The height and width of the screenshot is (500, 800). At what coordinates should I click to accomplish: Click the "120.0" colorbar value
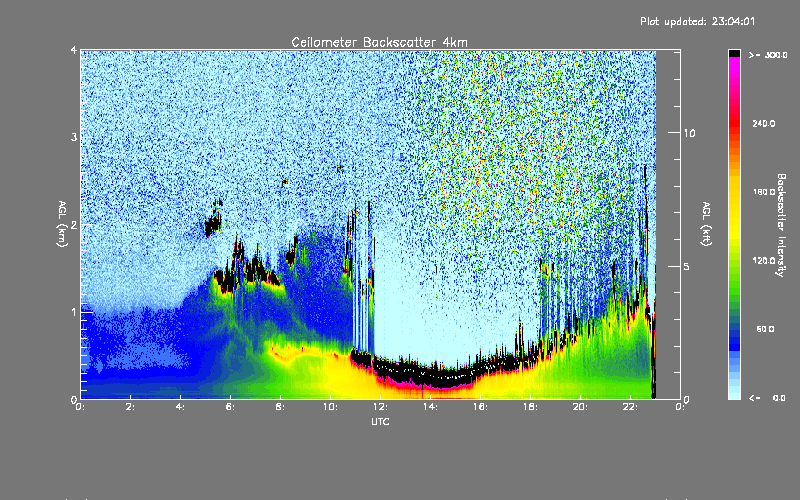764,260
